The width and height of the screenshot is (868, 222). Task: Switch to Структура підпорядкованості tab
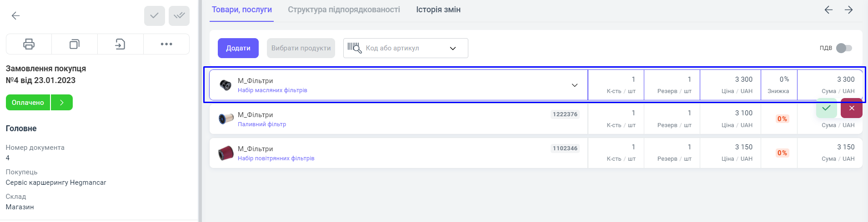pyautogui.click(x=344, y=10)
